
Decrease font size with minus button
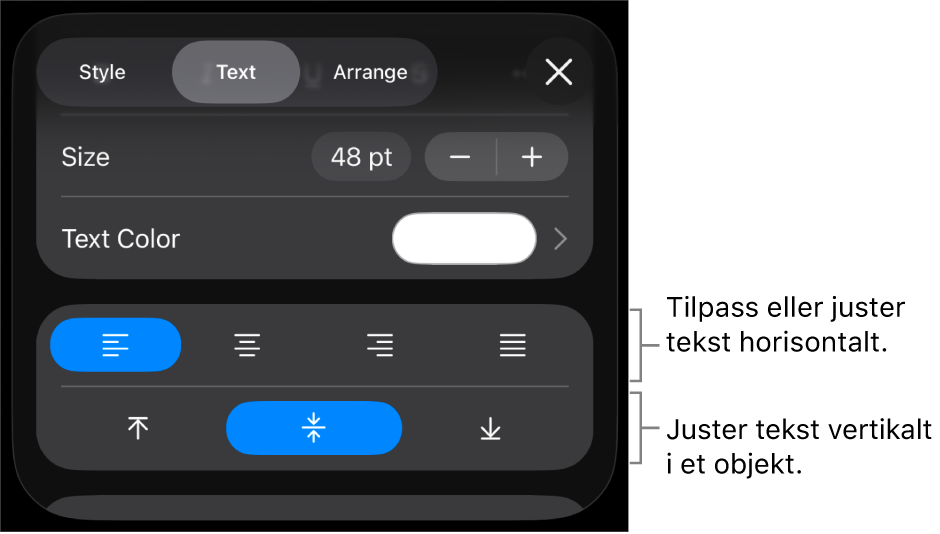tap(460, 157)
